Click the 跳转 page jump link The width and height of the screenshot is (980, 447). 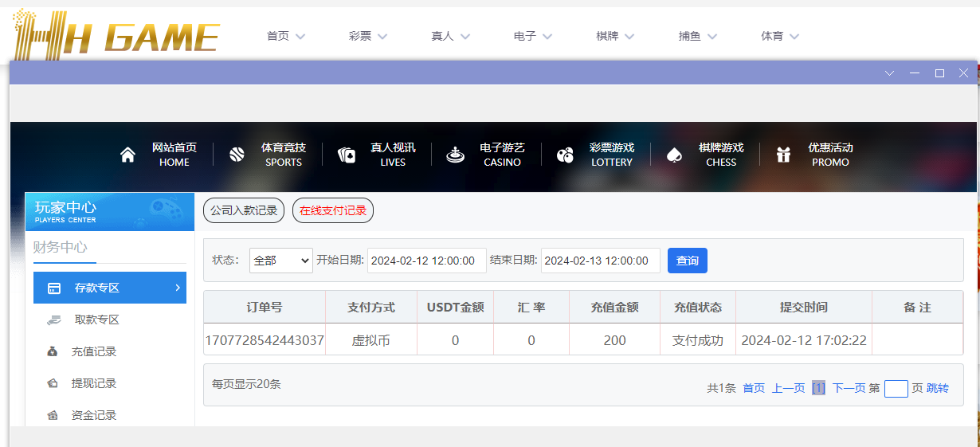click(938, 388)
